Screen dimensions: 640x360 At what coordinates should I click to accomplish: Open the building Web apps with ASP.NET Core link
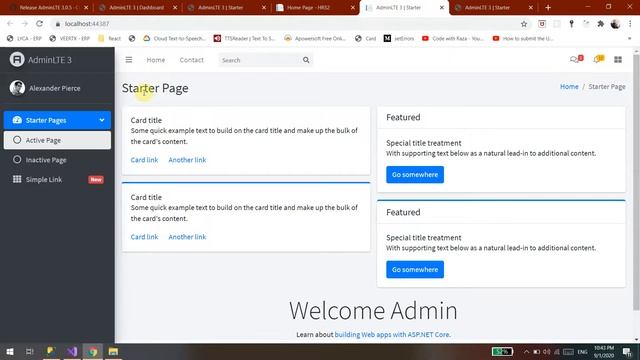392,334
